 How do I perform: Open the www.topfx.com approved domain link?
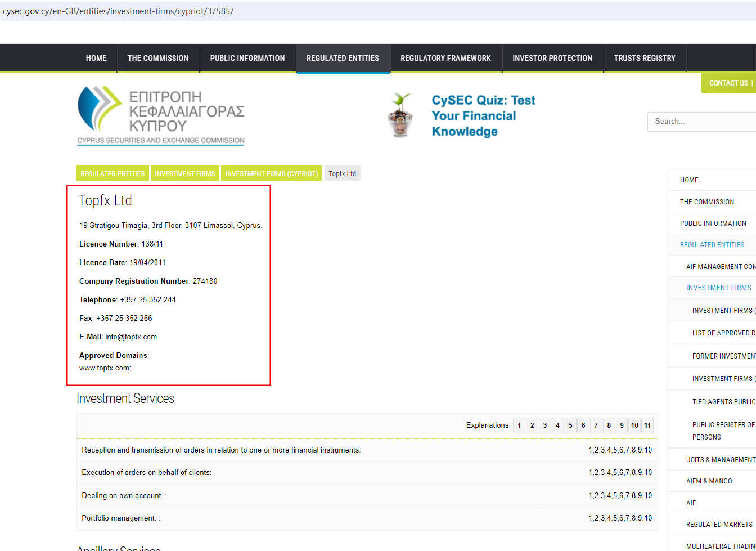(x=105, y=368)
